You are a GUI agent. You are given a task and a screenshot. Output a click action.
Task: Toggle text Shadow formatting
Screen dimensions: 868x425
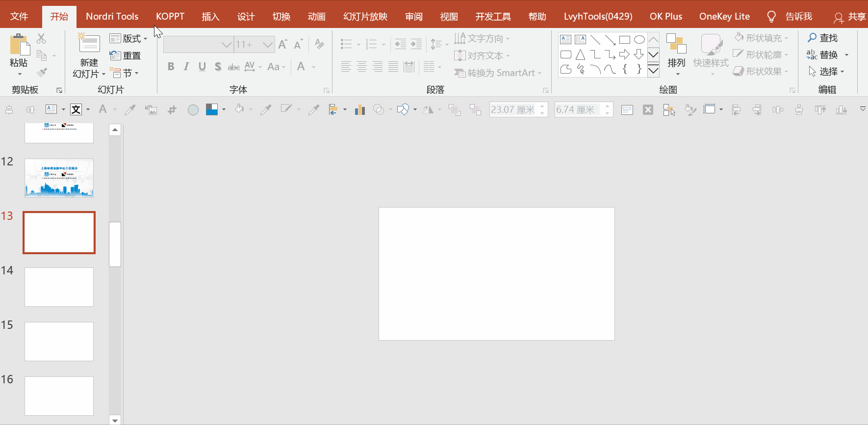coord(218,66)
